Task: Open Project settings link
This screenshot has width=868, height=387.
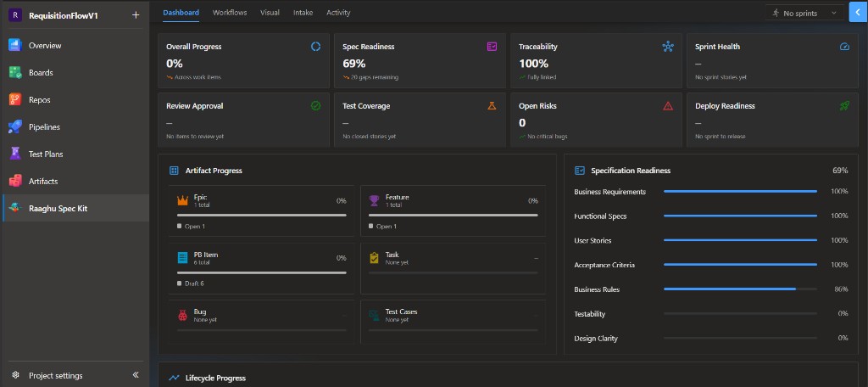Action: 56,375
